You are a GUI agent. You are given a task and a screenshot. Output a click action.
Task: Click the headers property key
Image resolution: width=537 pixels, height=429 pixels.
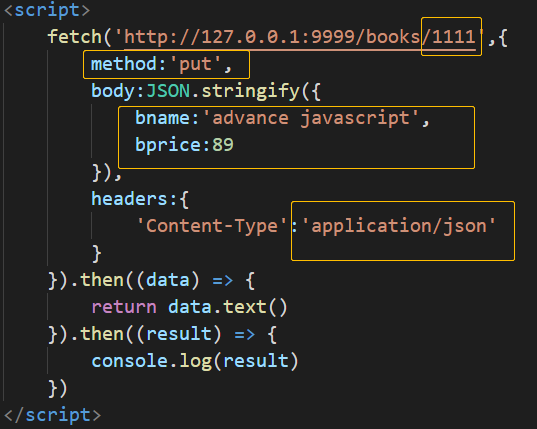(129, 199)
